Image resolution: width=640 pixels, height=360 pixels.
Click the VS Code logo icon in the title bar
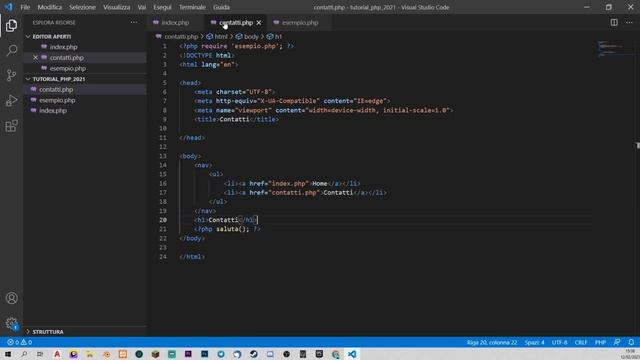[x=9, y=7]
